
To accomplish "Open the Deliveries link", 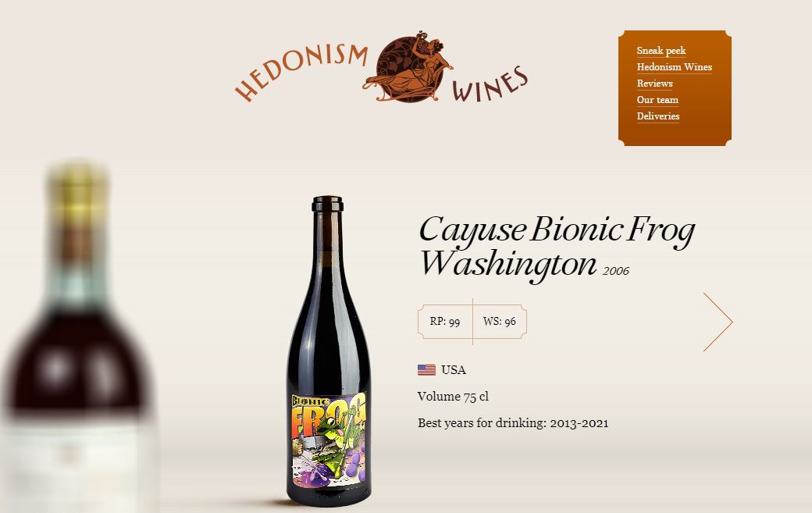I will tap(658, 116).
